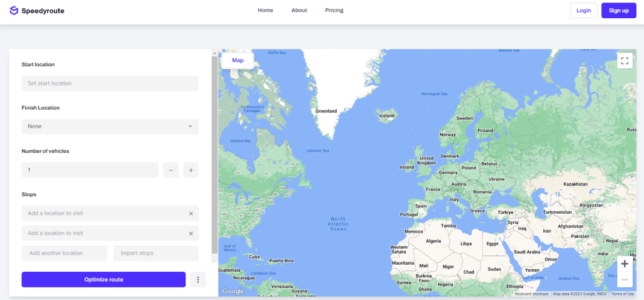644x300 pixels.
Task: Click Norwegian Sea label on map
Action: point(434,94)
